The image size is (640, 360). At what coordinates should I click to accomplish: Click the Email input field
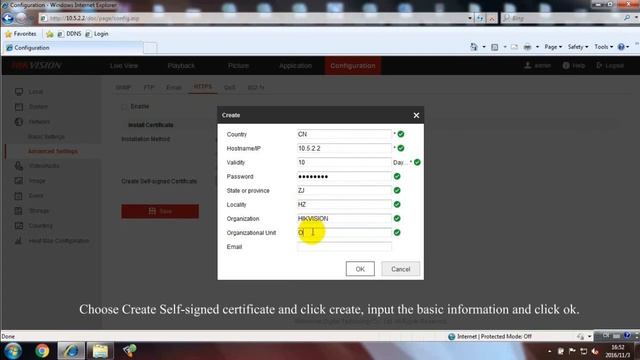344,247
